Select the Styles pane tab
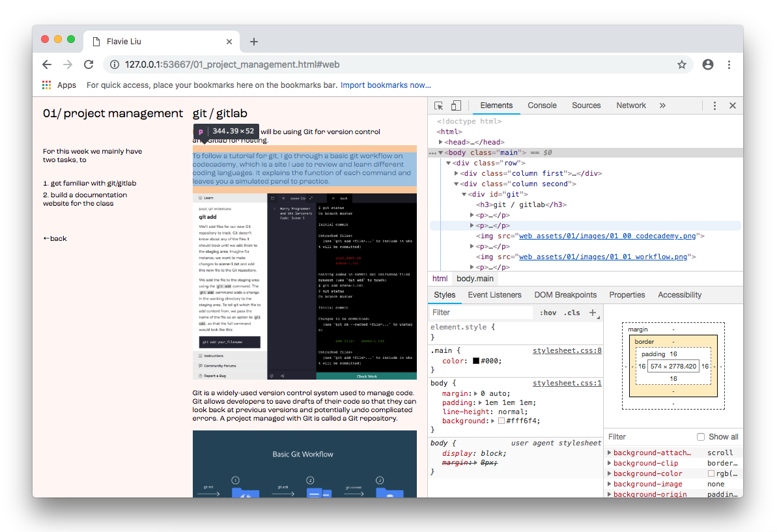Screen dimensions: 777x532 coord(444,295)
